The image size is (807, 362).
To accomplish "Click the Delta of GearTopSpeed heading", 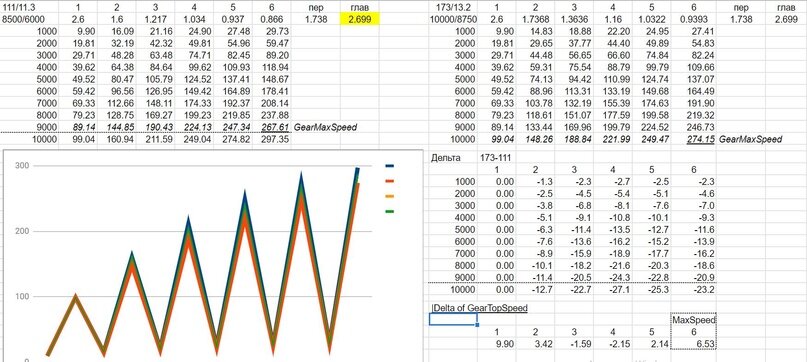I will coord(479,308).
